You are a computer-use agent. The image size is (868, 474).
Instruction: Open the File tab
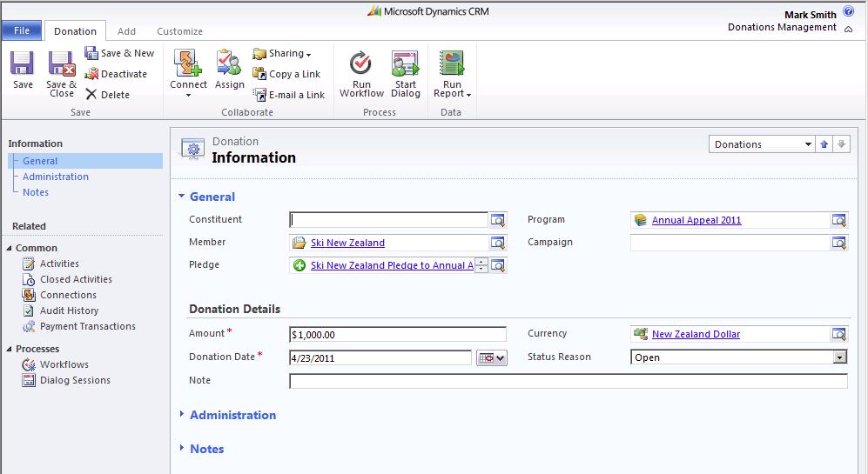point(22,30)
